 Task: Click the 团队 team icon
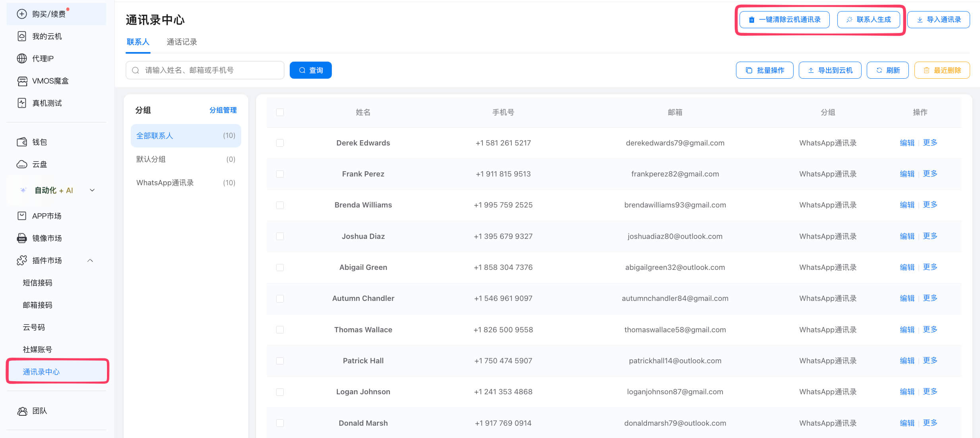22,411
